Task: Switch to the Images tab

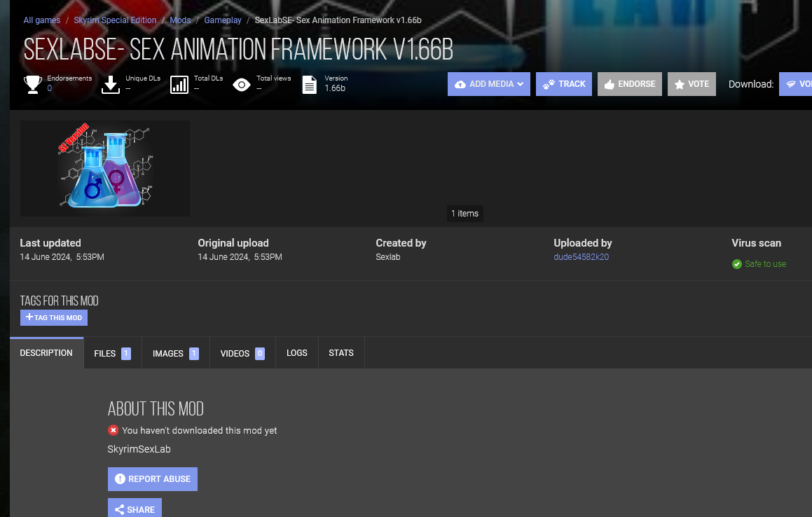Action: 176,353
